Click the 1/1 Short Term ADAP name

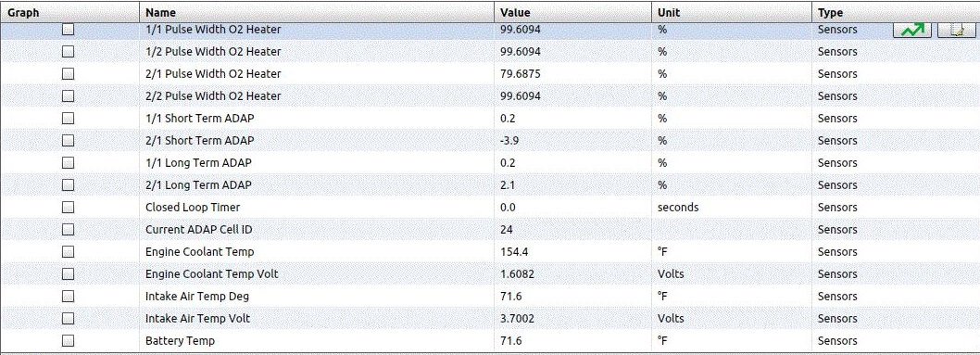(x=200, y=118)
